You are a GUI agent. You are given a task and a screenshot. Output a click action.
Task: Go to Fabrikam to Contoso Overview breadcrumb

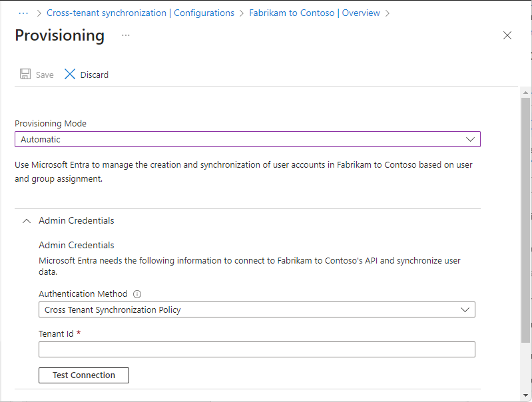(x=314, y=13)
